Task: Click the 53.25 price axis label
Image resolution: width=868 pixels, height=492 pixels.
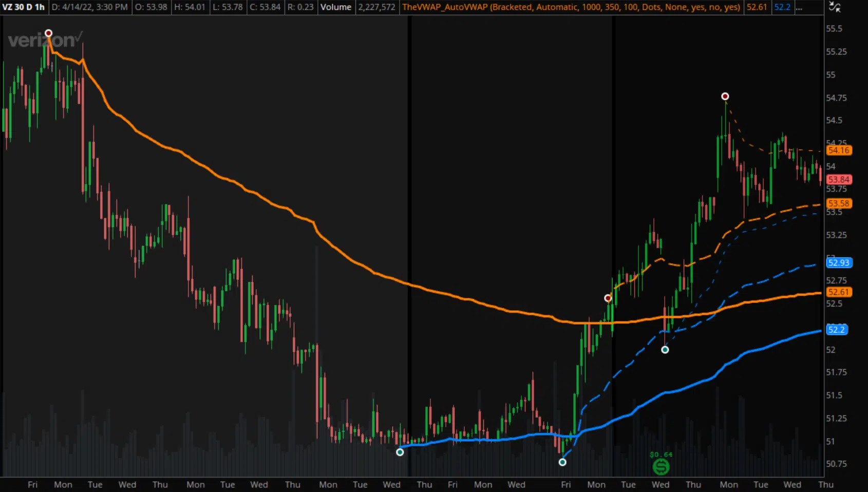Action: (x=836, y=235)
